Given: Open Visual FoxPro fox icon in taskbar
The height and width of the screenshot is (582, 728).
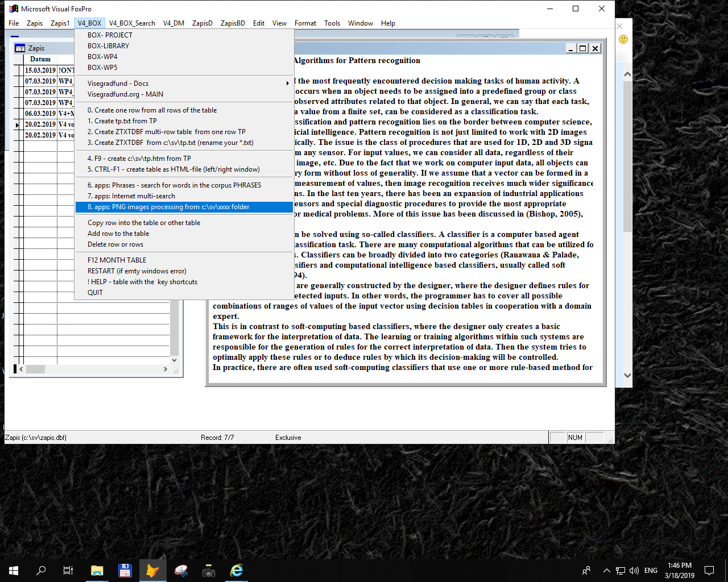Looking at the screenshot, I should (x=152, y=571).
